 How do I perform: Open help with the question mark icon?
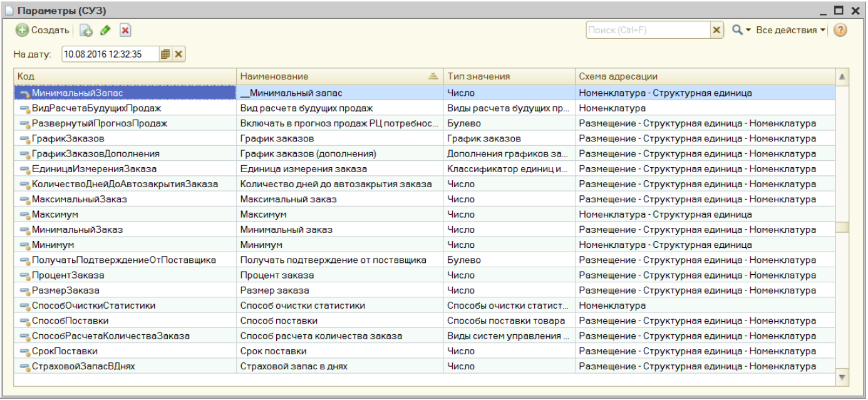[x=840, y=30]
